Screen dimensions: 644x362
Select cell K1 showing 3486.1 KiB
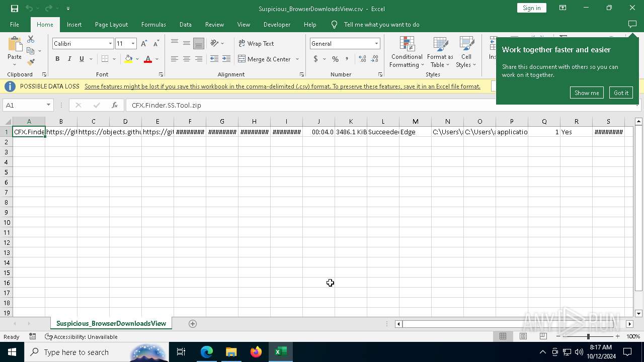tap(351, 132)
